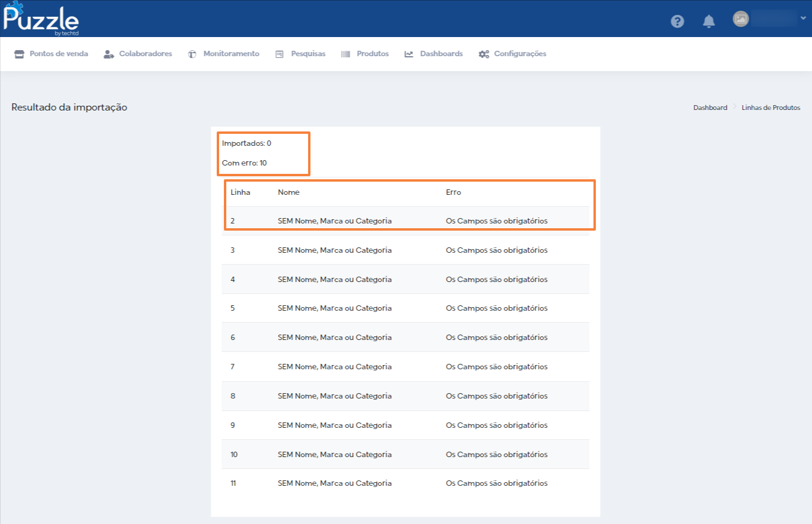This screenshot has width=812, height=524.
Task: Open the Dashboards menu
Action: point(441,54)
